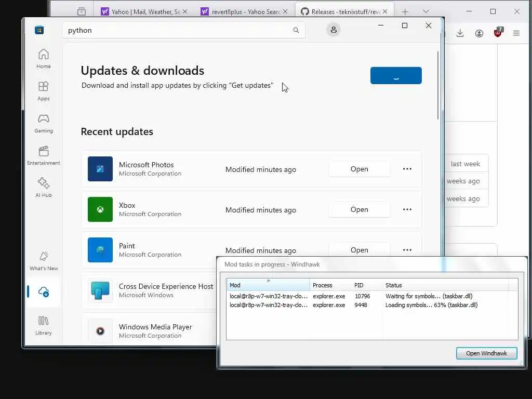This screenshot has width=532, height=399.
Task: Select Windhawk row with PID 9448
Action: tap(372, 305)
